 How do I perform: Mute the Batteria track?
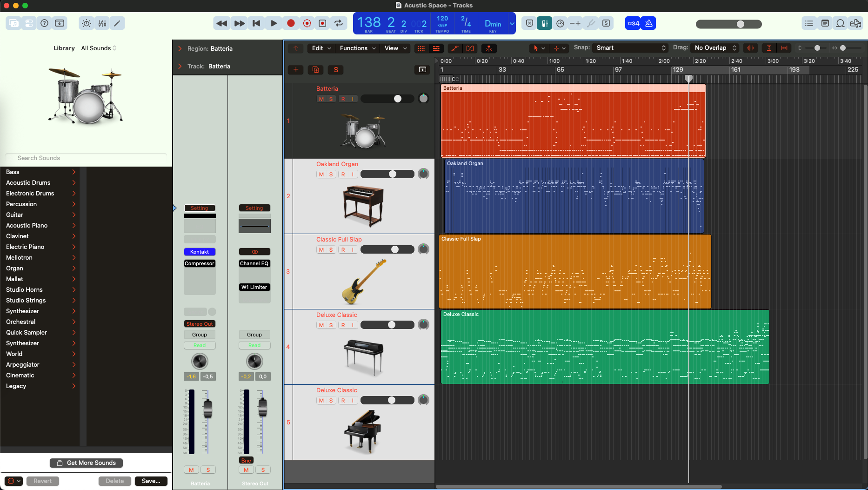[x=321, y=99]
